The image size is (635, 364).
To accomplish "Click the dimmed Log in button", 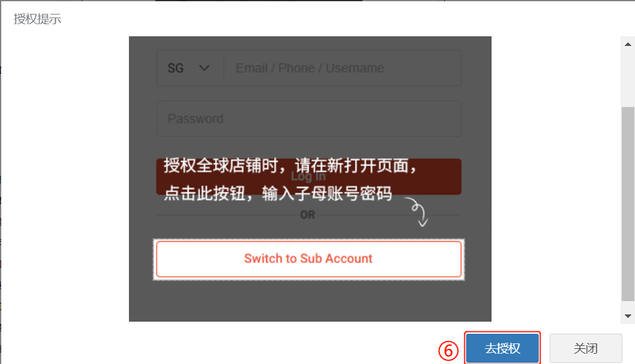I will [309, 177].
